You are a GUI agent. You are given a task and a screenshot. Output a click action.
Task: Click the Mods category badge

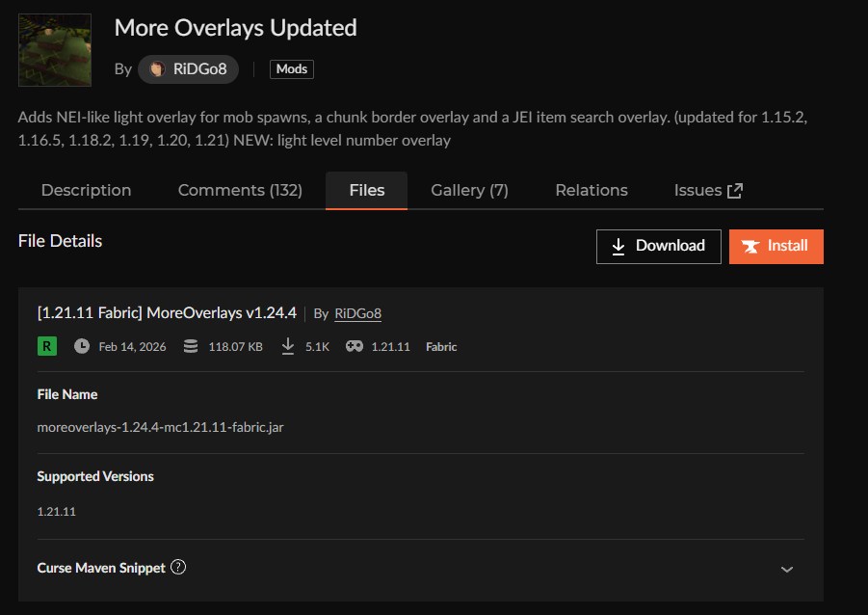click(x=291, y=68)
